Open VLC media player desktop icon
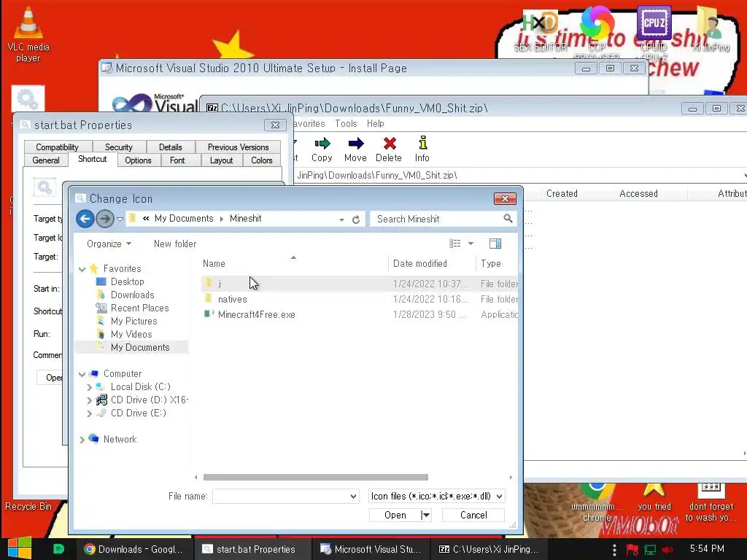Screen dimensions: 747x560 point(28,35)
